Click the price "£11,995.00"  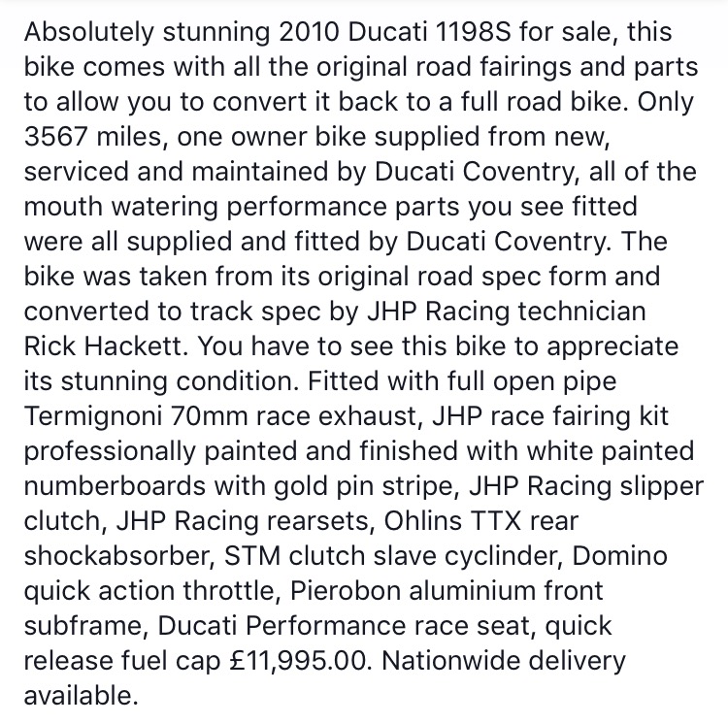point(299,661)
